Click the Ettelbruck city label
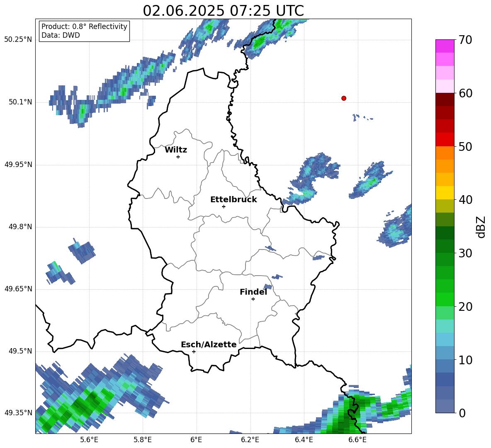 click(233, 200)
